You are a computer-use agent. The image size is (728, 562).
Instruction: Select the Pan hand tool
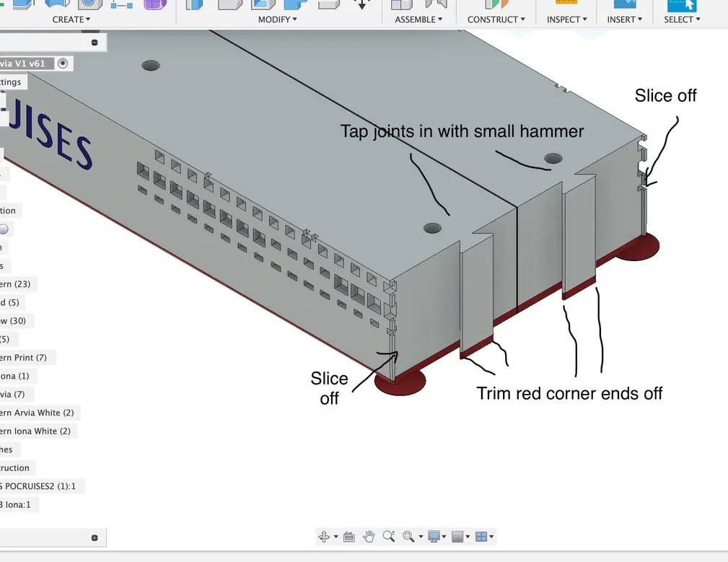(369, 537)
